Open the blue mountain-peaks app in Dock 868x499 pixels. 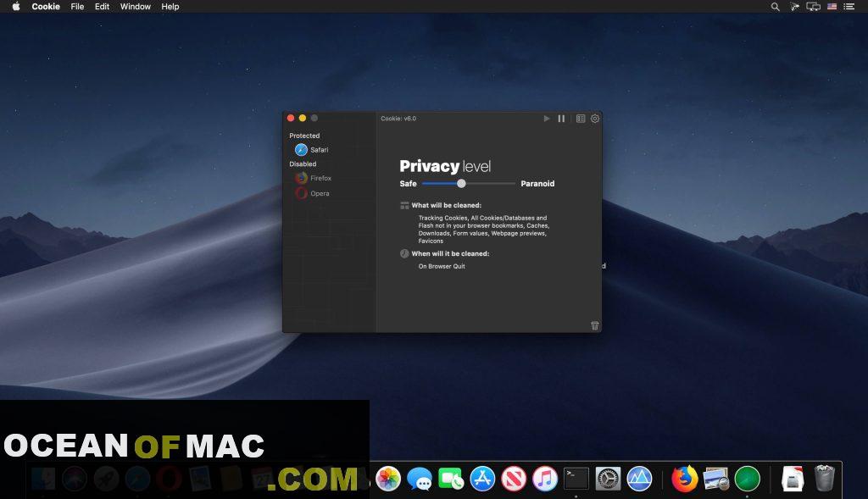pyautogui.click(x=639, y=479)
